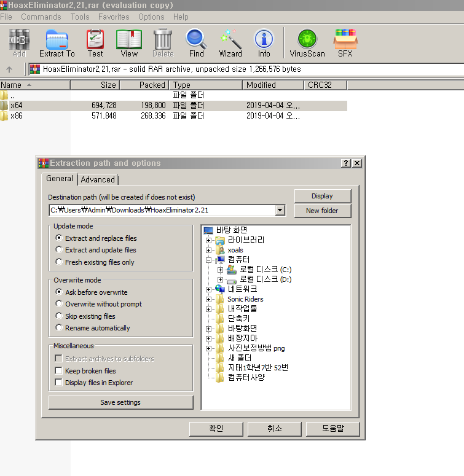Image resolution: width=464 pixels, height=476 pixels.
Task: Select the Extract and update files radio button
Action: [x=59, y=249]
